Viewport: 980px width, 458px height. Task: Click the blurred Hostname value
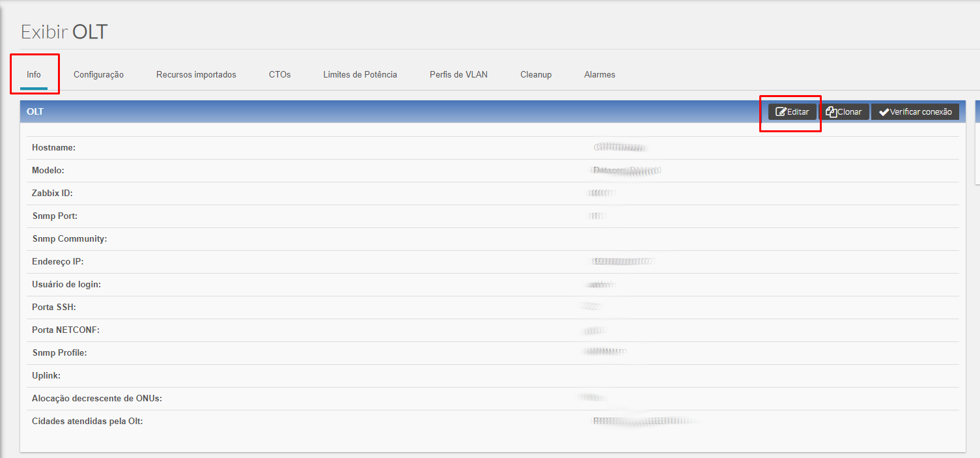tap(621, 148)
